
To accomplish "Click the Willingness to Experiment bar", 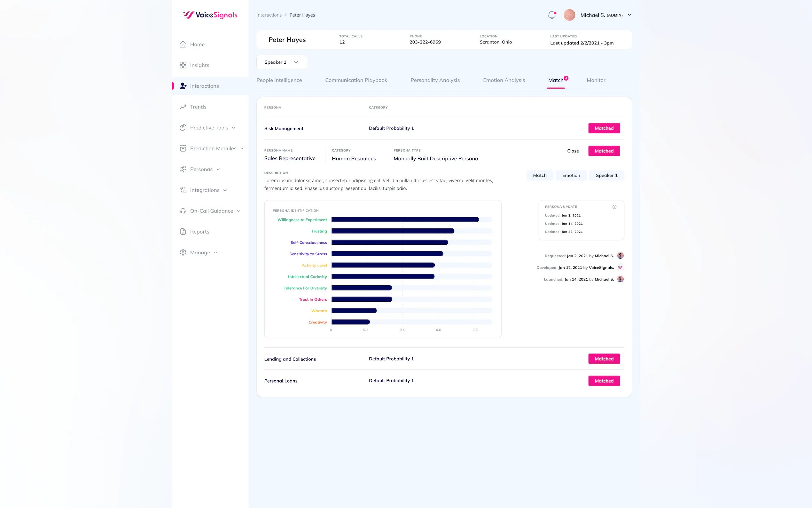I will [405, 219].
